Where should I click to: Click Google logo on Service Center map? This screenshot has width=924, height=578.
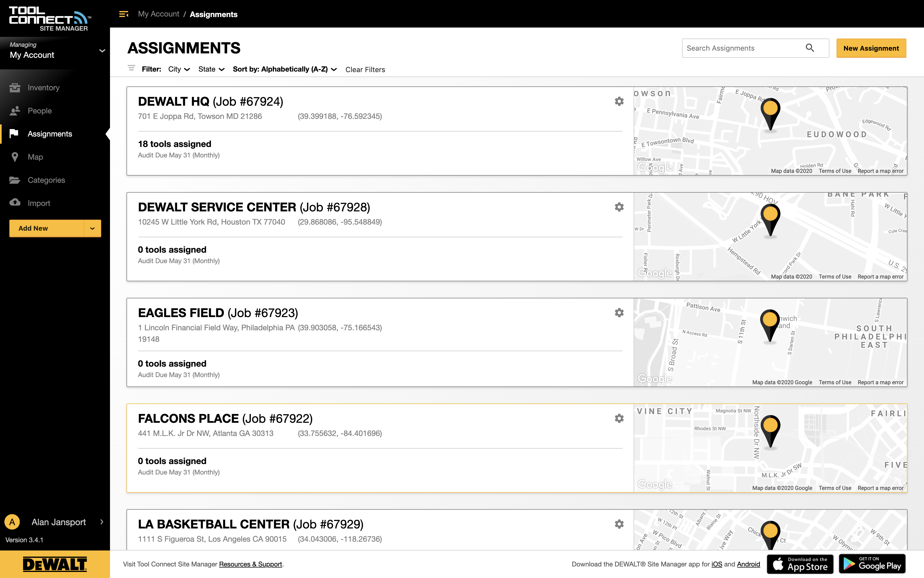(x=655, y=273)
